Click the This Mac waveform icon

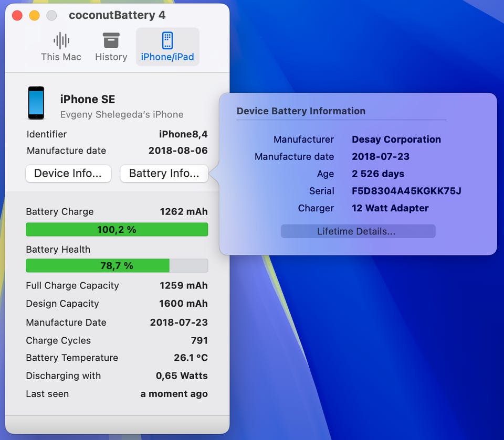tap(61, 41)
